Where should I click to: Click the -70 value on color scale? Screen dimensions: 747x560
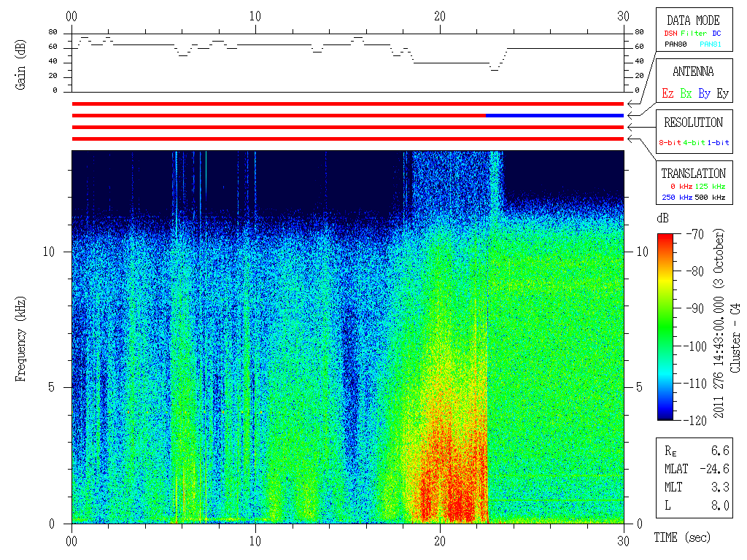[695, 234]
